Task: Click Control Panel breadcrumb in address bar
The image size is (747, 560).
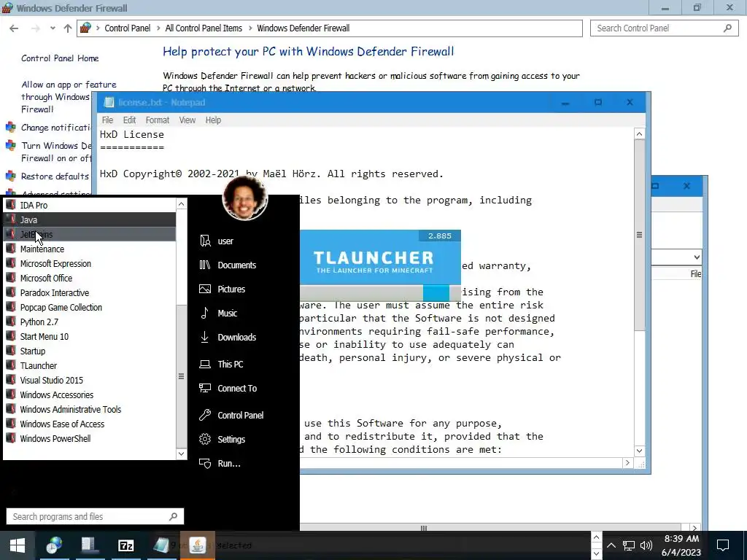Action: tap(127, 28)
